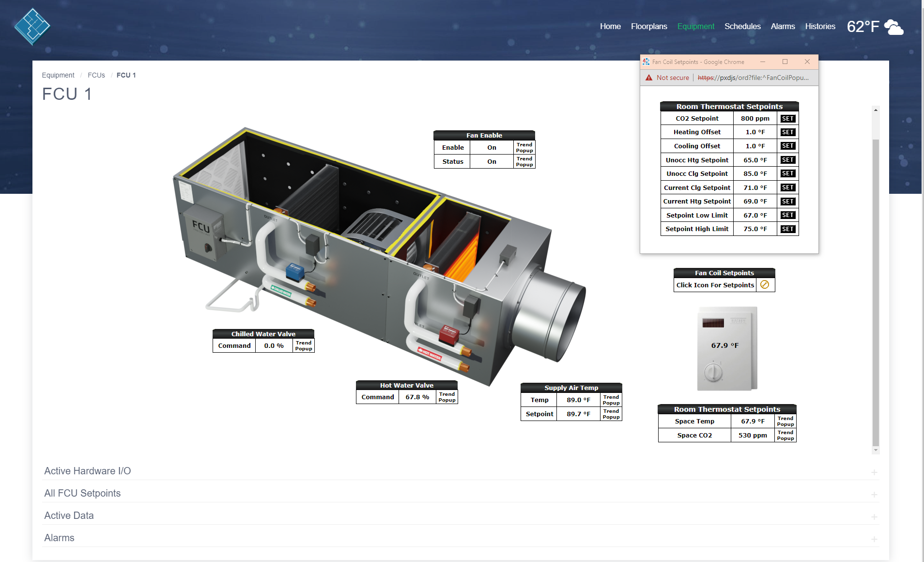Open Trend Popup for Chilled Water Valve Command
The width and height of the screenshot is (924, 562).
(304, 346)
